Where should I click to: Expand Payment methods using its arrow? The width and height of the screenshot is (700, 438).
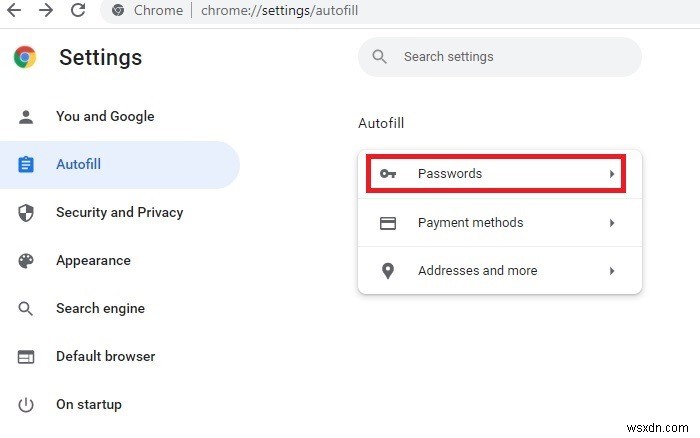(x=612, y=223)
